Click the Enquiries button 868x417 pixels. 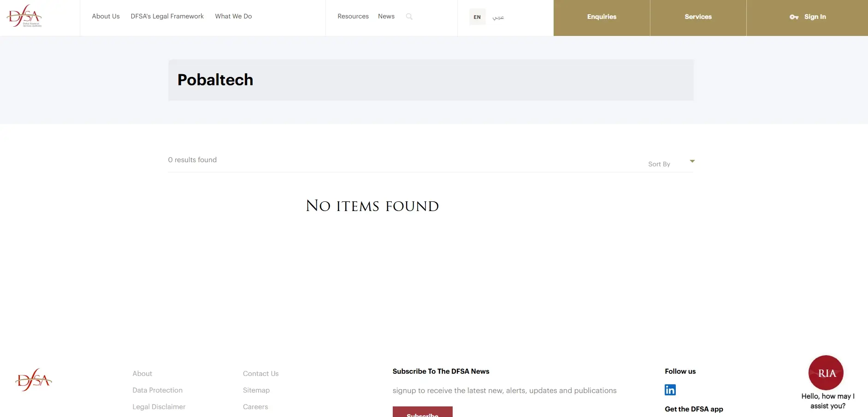pos(602,17)
